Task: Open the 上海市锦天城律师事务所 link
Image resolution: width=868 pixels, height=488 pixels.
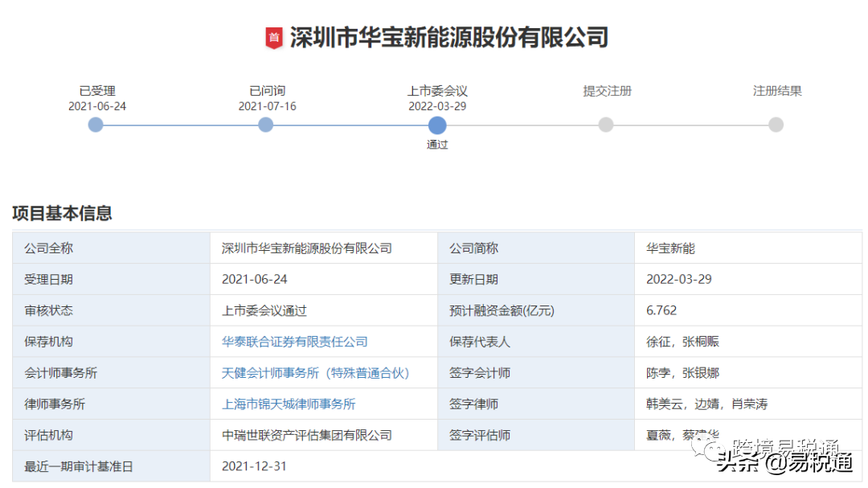Action: click(x=289, y=404)
